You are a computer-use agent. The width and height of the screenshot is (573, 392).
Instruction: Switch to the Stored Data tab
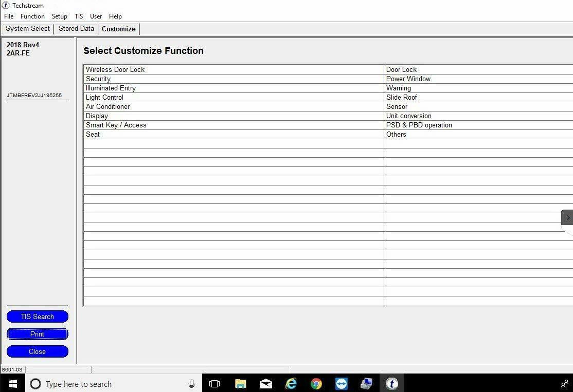76,28
